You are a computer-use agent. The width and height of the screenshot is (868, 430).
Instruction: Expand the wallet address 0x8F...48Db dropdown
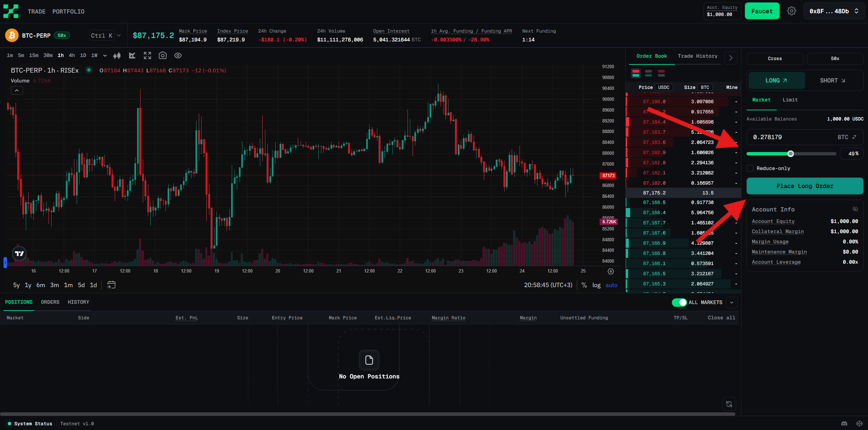[833, 11]
